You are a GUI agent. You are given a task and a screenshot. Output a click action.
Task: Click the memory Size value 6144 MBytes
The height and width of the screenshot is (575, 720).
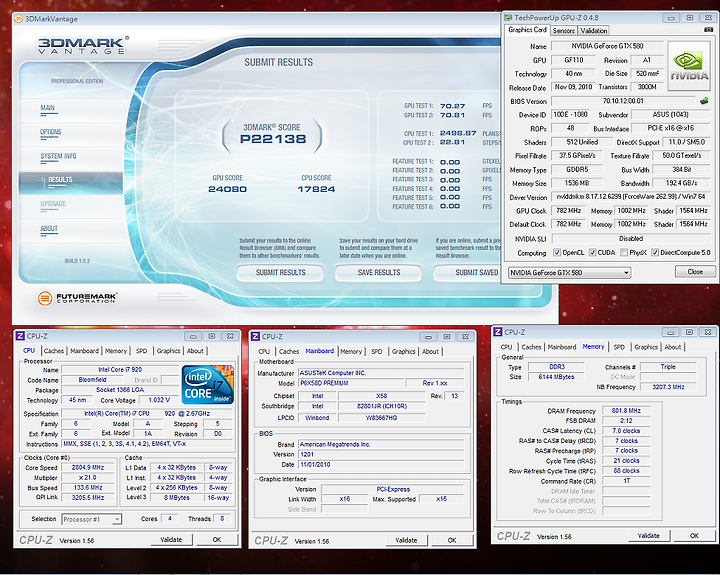(x=556, y=377)
